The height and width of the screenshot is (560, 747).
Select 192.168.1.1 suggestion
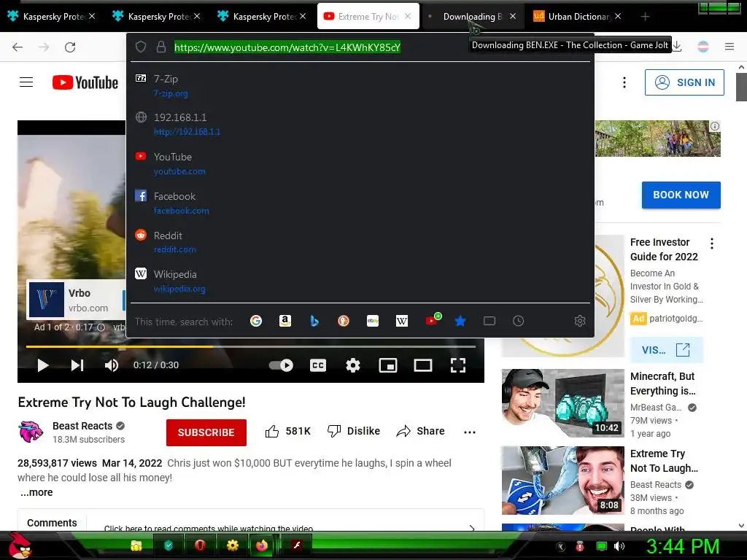[x=360, y=124]
